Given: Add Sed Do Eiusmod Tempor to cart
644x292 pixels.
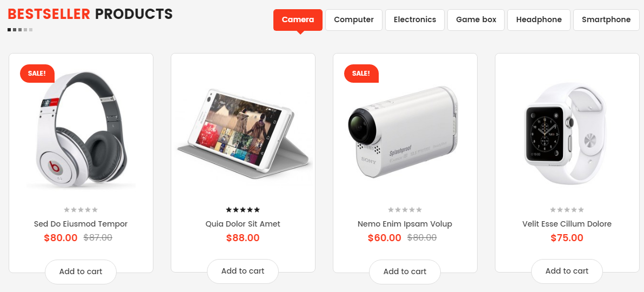Looking at the screenshot, I should [x=81, y=271].
